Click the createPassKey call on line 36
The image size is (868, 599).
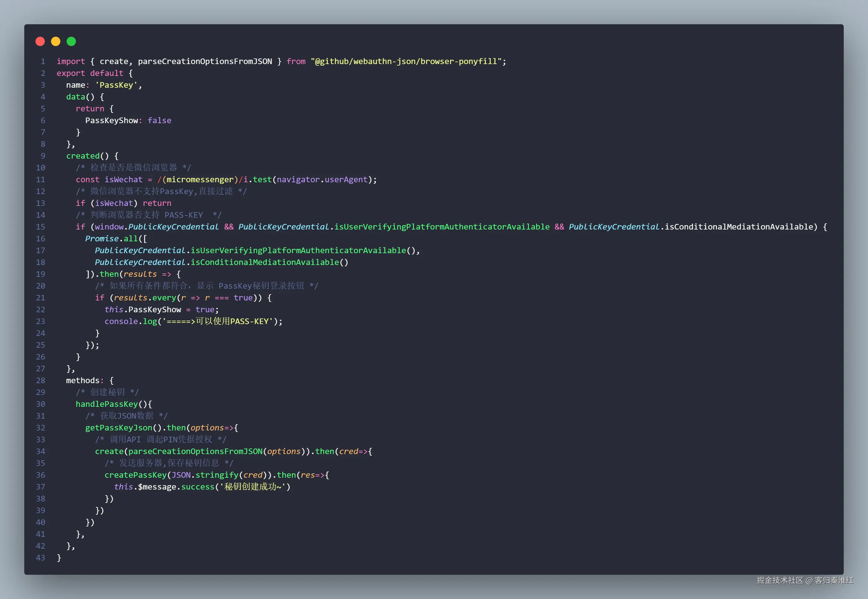[x=136, y=475]
